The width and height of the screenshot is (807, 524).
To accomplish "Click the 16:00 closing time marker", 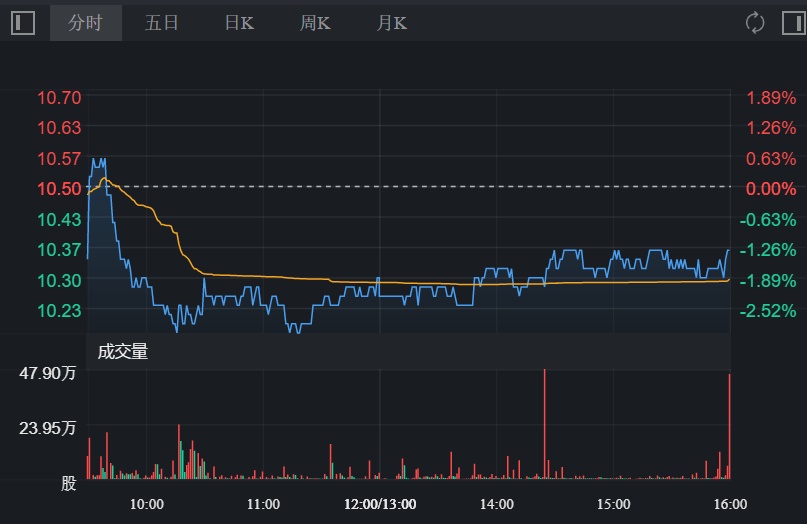I will pos(730,504).
